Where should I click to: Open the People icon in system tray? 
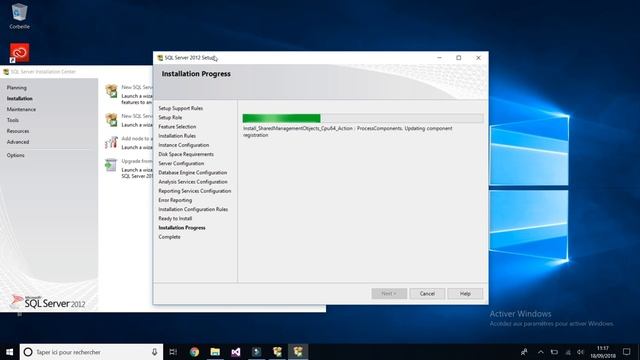pyautogui.click(x=524, y=352)
